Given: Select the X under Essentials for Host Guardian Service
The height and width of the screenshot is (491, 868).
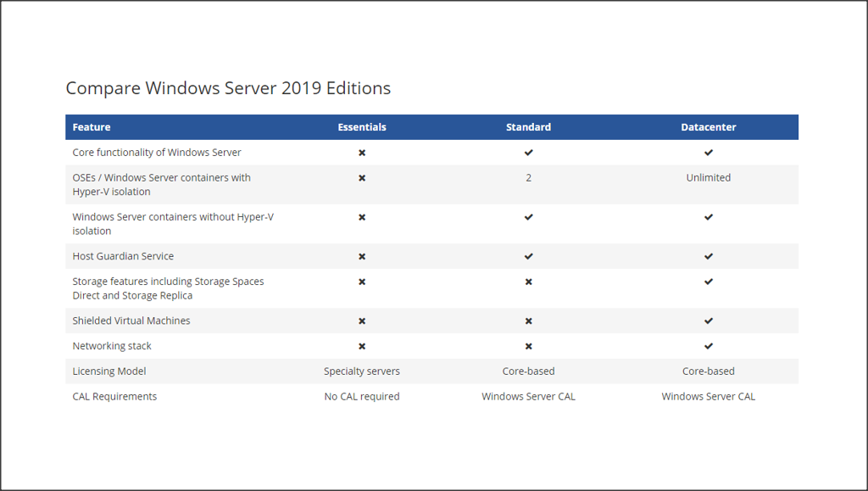Looking at the screenshot, I should 362,256.
